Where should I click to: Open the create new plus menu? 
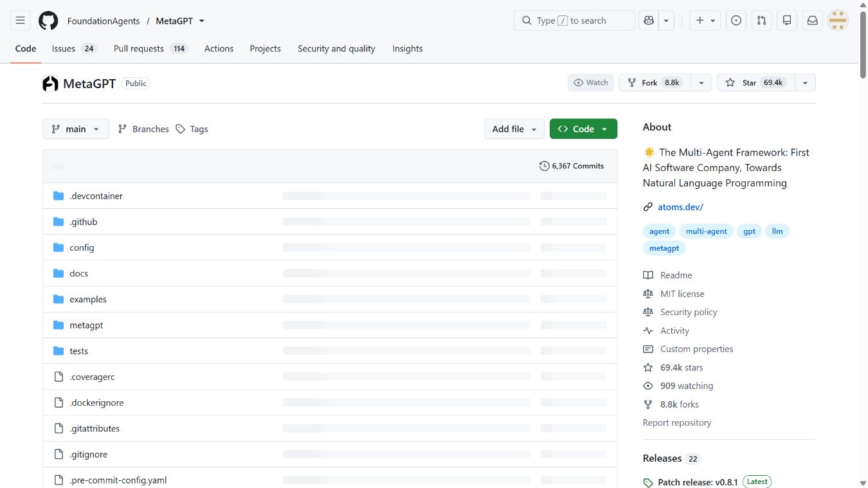point(705,21)
